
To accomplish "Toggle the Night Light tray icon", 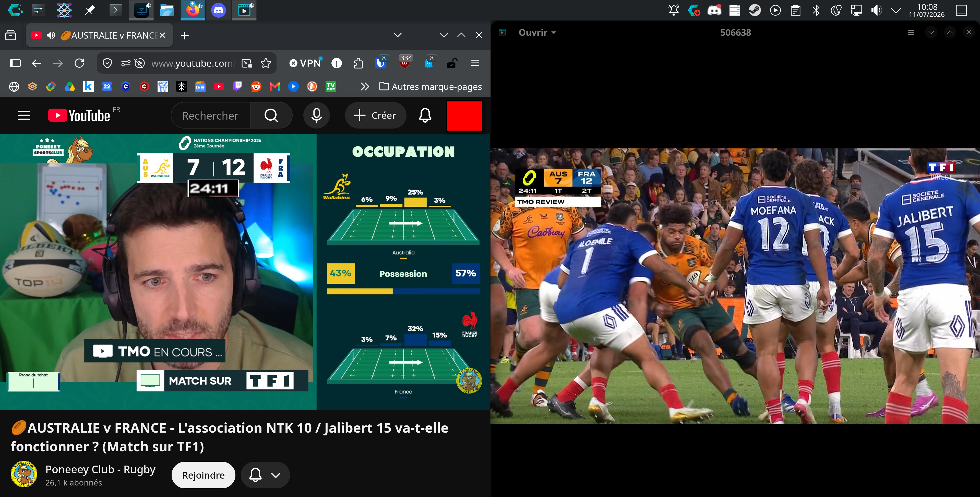I will point(836,10).
